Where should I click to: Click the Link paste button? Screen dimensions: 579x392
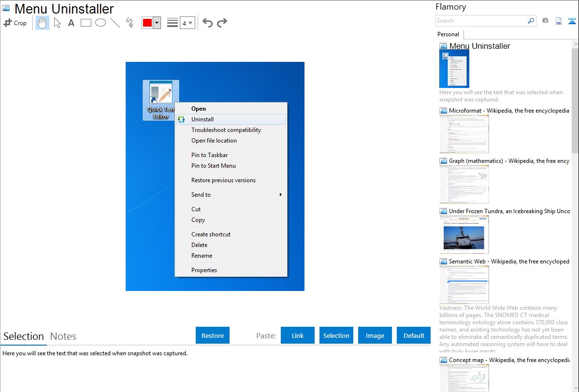click(298, 335)
